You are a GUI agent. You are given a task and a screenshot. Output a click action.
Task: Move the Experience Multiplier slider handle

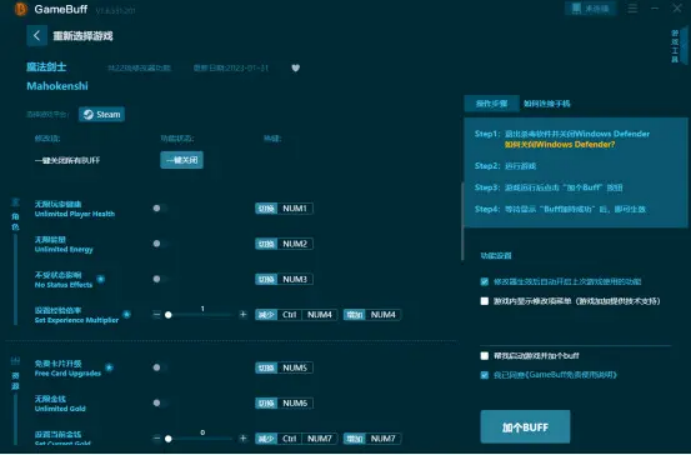click(168, 315)
